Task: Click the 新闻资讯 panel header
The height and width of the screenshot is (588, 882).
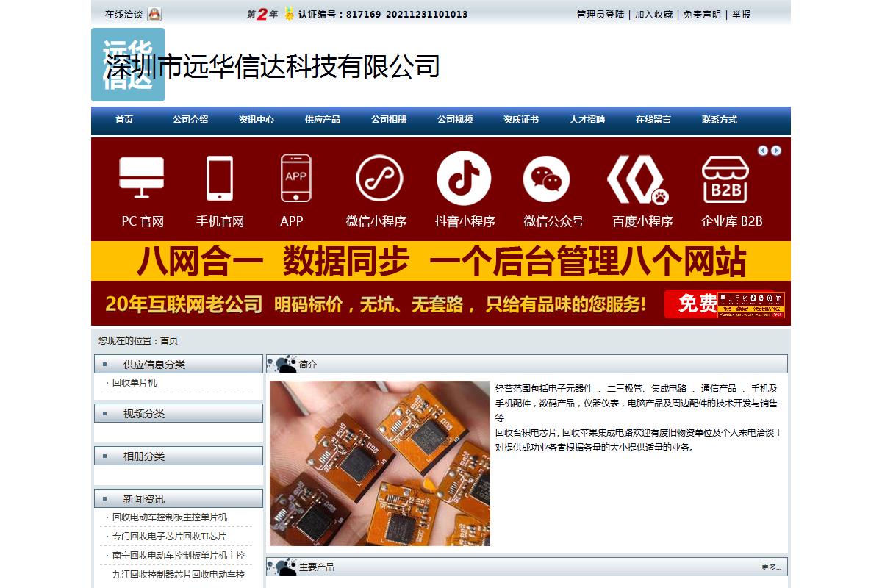Action: click(179, 498)
